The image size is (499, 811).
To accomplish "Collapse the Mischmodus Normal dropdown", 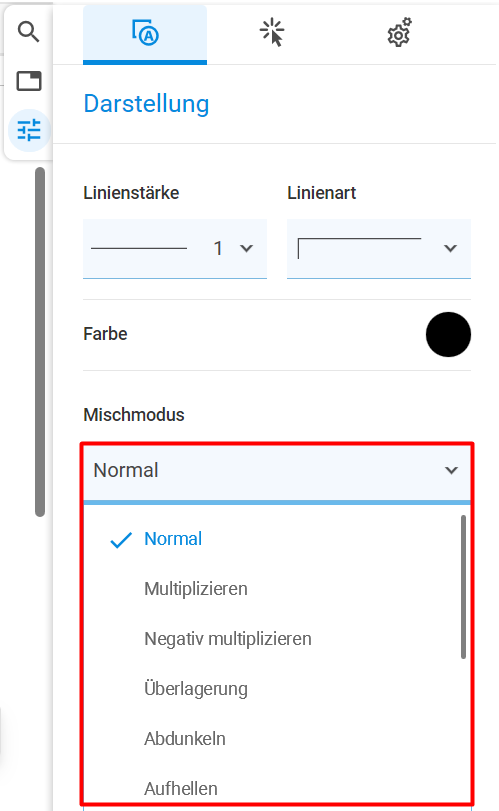I will pyautogui.click(x=277, y=472).
